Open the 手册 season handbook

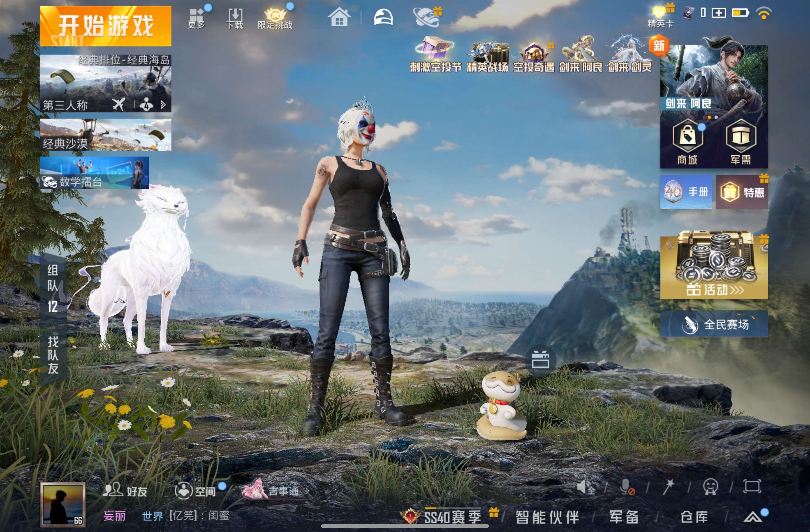click(x=686, y=192)
